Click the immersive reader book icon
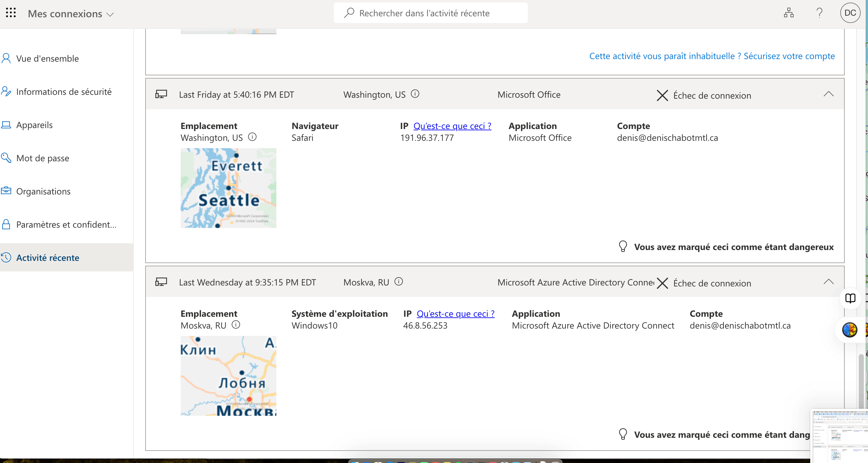Screen dimensions: 868x463 850,299
